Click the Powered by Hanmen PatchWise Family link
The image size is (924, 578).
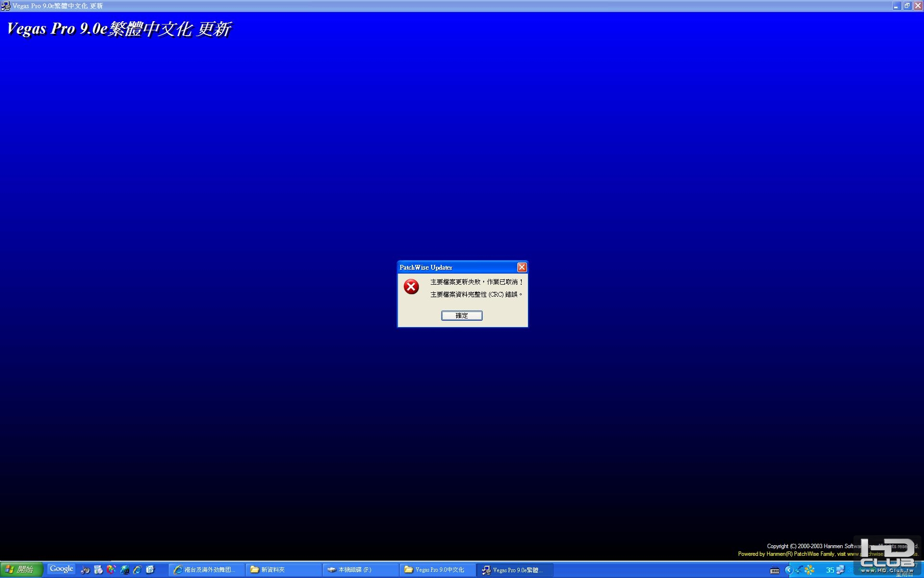tap(828, 554)
